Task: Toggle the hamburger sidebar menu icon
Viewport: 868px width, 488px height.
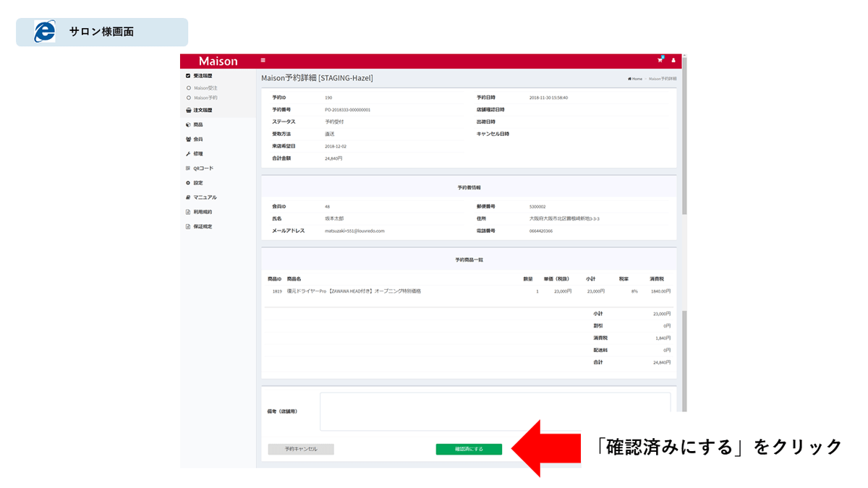Action: click(263, 60)
